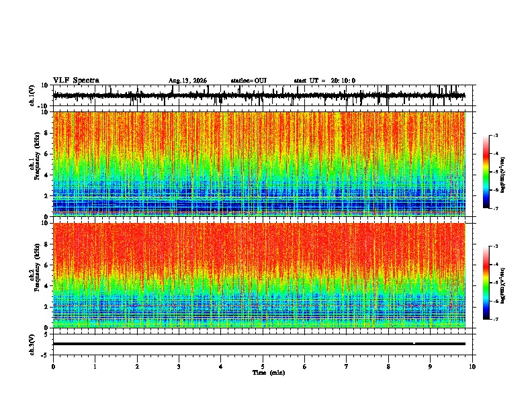
Task: Click the '-7' label on ch.1 color scale
Action: click(x=496, y=208)
